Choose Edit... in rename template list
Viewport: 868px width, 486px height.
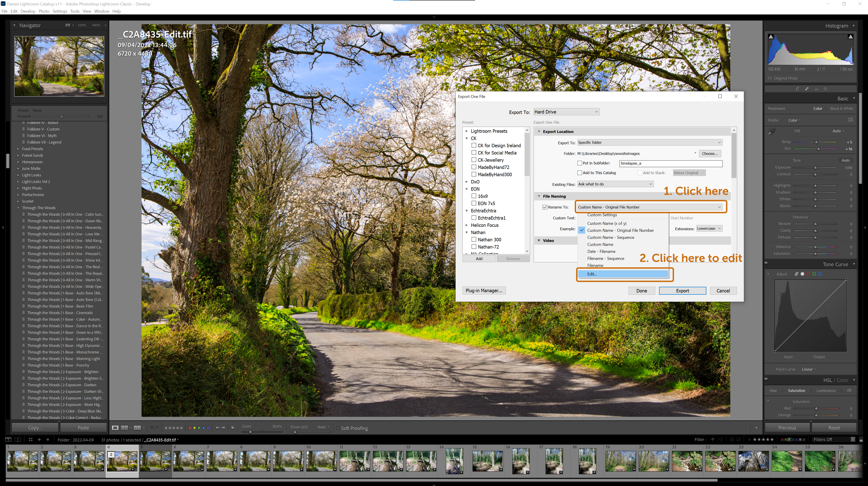[x=623, y=274]
